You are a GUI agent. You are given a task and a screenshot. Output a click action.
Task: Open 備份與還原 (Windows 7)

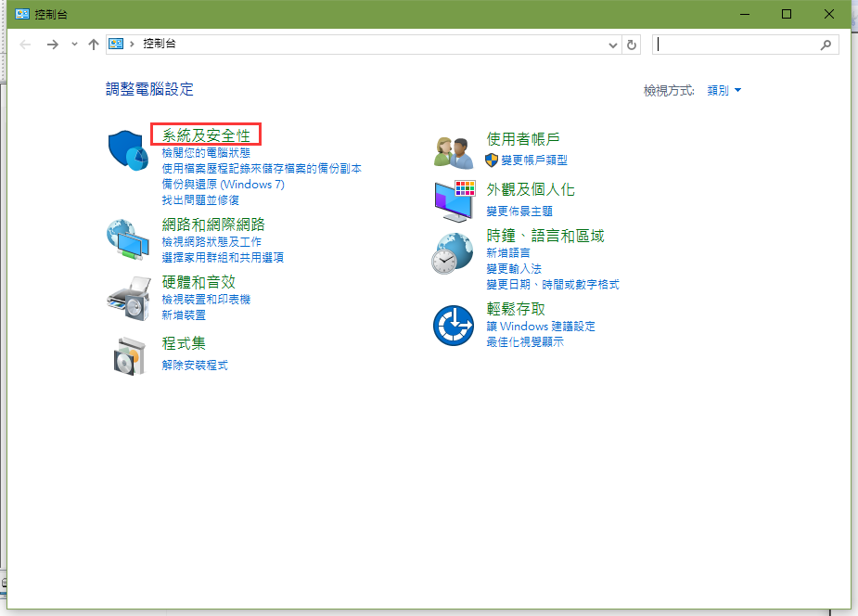pyautogui.click(x=224, y=185)
